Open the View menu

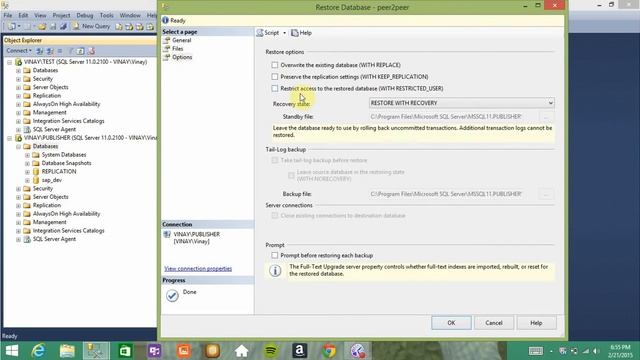click(x=40, y=15)
